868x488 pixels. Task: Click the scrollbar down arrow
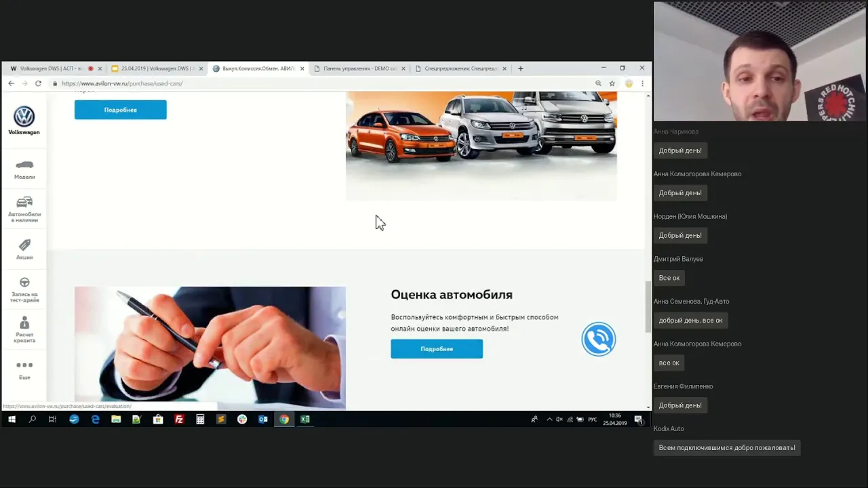point(648,407)
